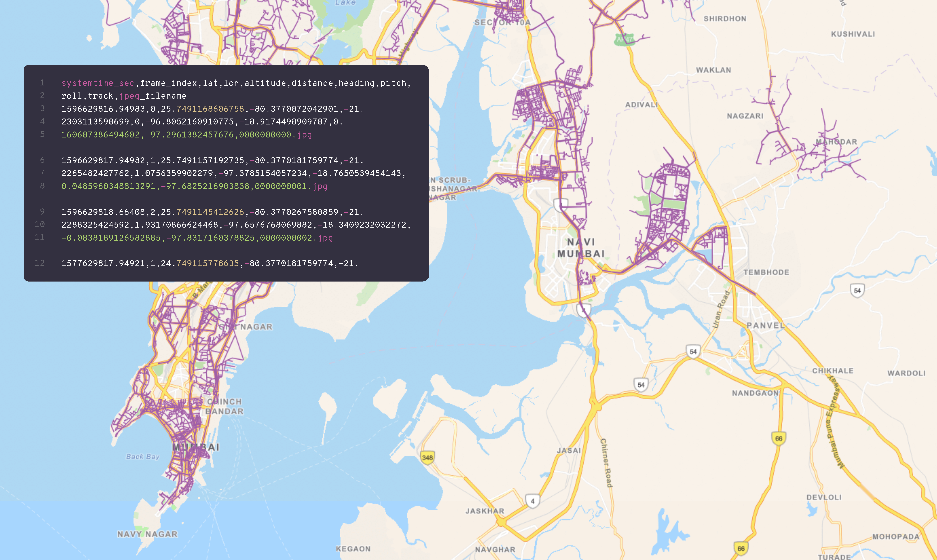Click the 0000000002.jpg filename in code
The width and height of the screenshot is (937, 560).
pyautogui.click(x=296, y=238)
